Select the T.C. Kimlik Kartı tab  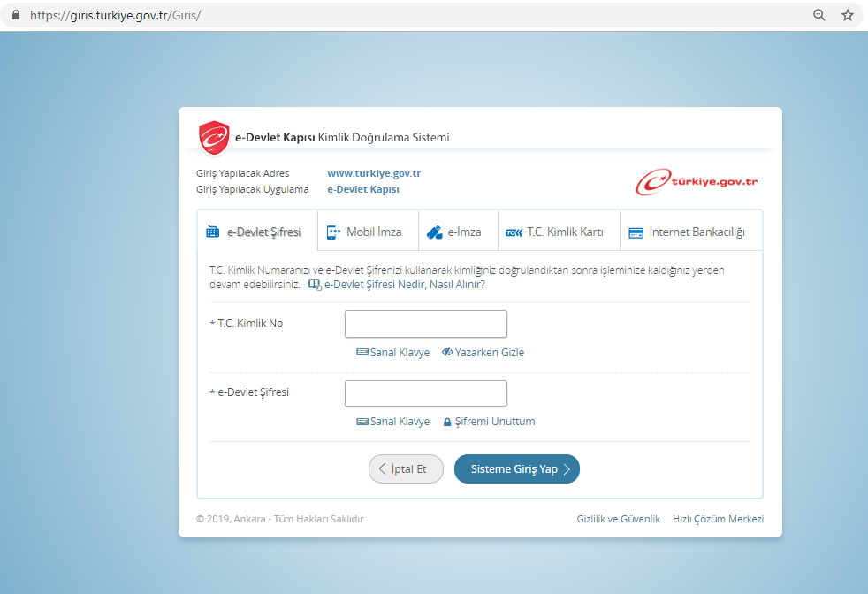[560, 232]
